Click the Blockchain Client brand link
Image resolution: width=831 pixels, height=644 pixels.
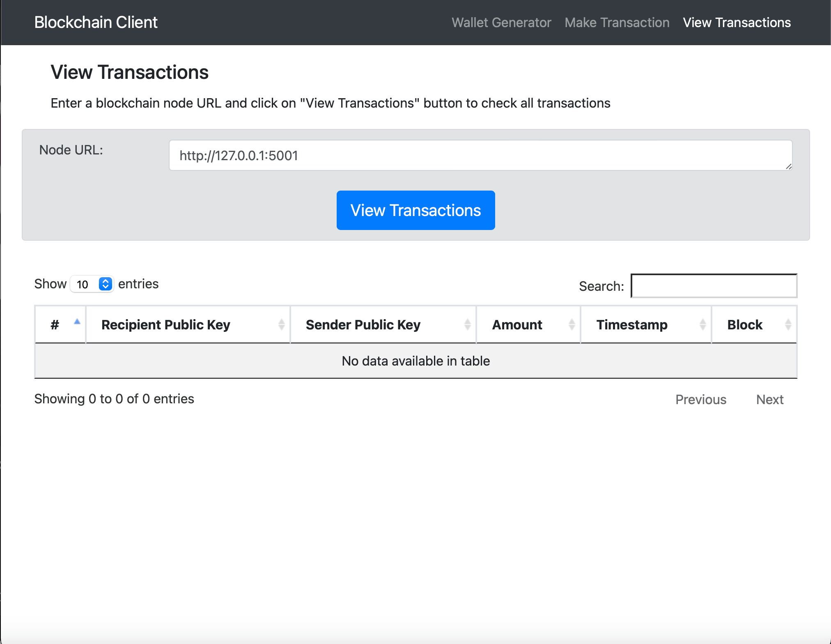[96, 23]
